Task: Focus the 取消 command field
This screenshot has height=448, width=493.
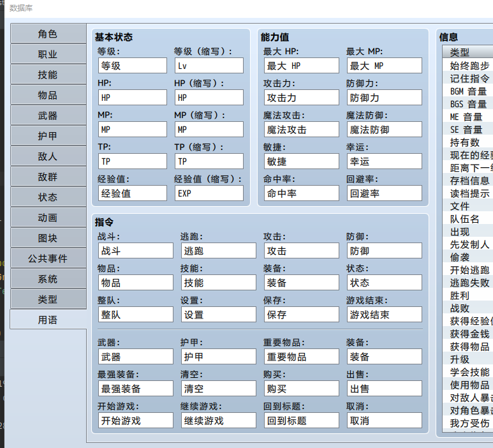Action: (385, 421)
